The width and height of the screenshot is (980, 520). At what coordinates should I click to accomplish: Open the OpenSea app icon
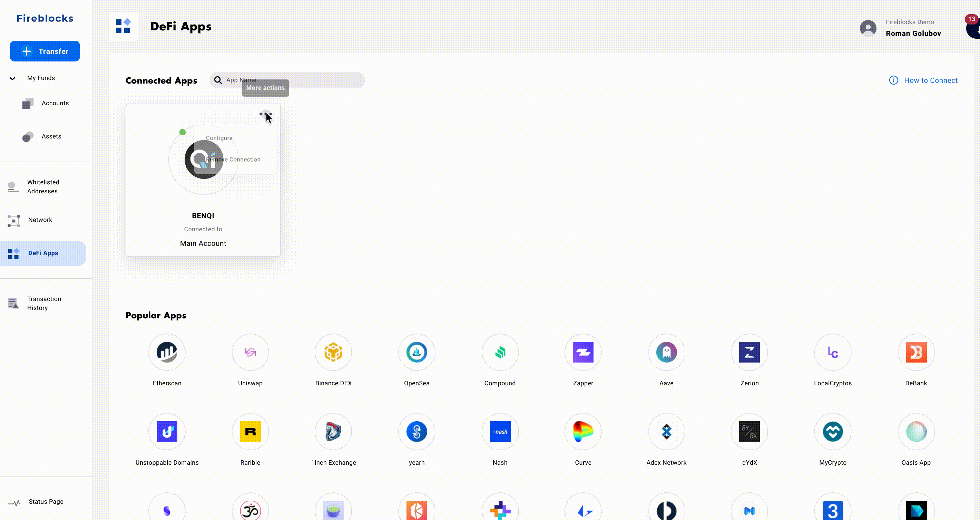(416, 352)
